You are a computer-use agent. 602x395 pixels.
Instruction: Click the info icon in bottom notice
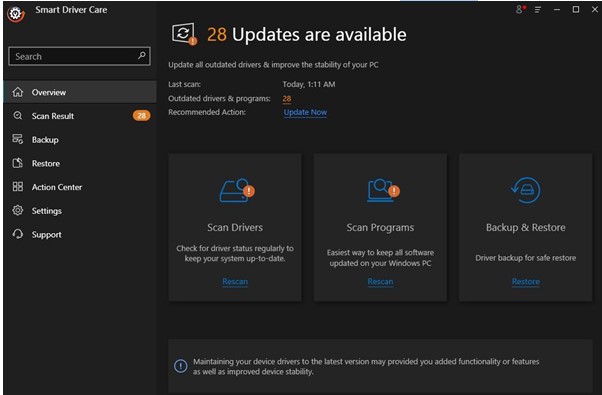pyautogui.click(x=180, y=366)
